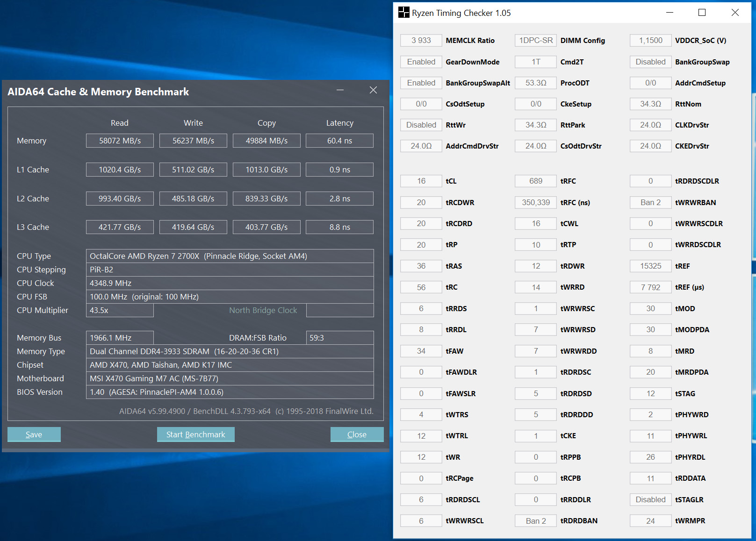Click the tRFC value 689
The image size is (756, 541).
(x=536, y=181)
